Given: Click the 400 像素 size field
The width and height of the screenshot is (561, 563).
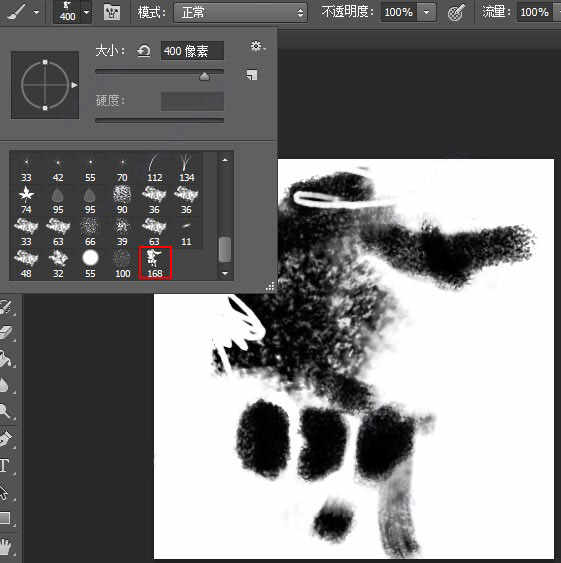Looking at the screenshot, I should pyautogui.click(x=192, y=51).
